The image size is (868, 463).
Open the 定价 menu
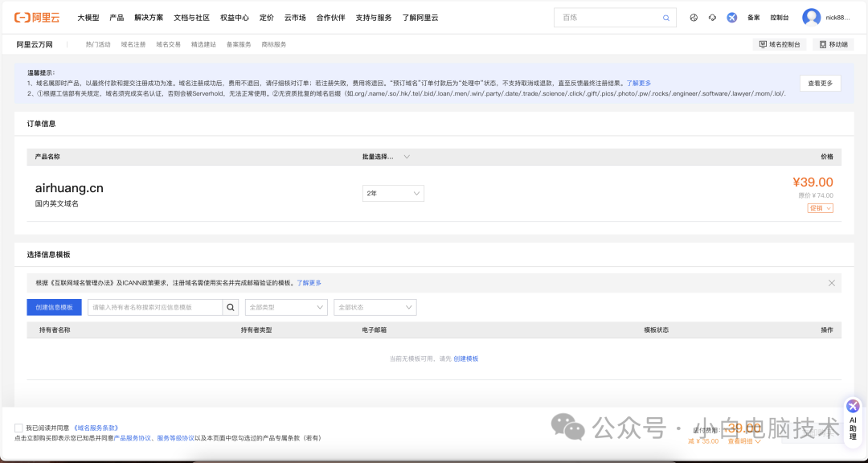pos(267,18)
